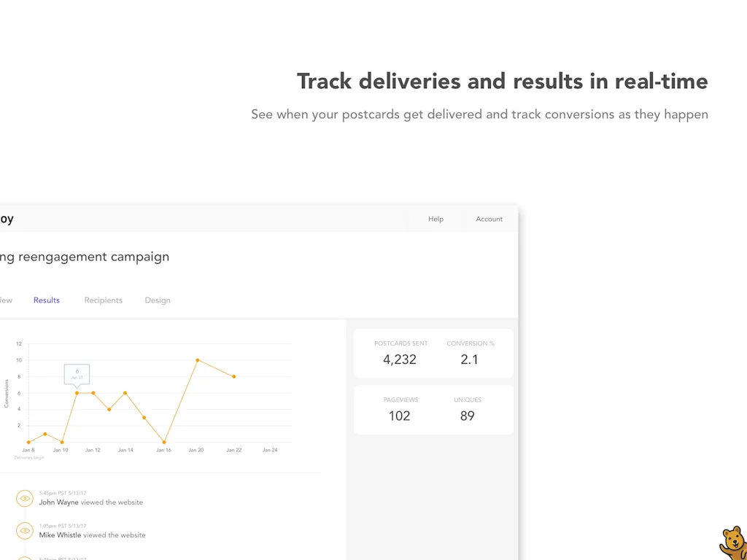Switch to the Design tab
Image resolution: width=747 pixels, height=560 pixels.
pyautogui.click(x=158, y=300)
